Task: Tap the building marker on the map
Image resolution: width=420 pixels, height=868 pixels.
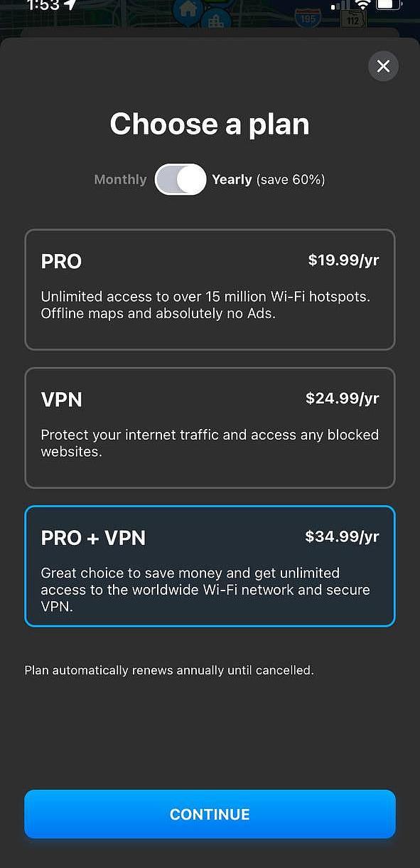Action: pos(216,19)
